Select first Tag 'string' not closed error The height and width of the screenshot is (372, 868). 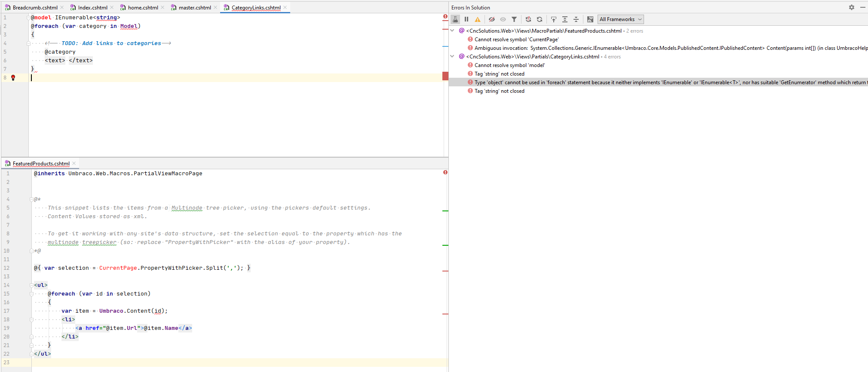click(x=499, y=74)
